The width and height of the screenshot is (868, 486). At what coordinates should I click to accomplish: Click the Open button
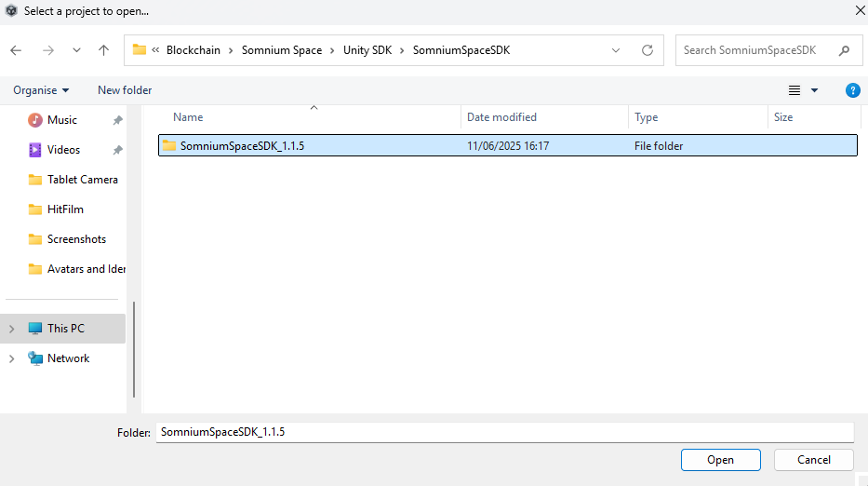pyautogui.click(x=720, y=460)
